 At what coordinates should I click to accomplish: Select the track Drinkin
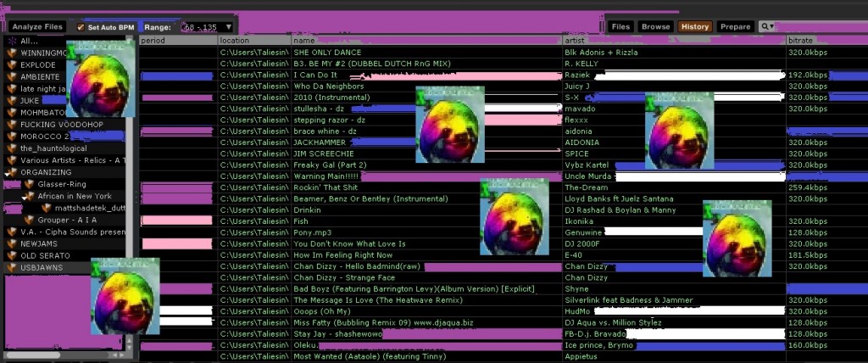point(307,210)
